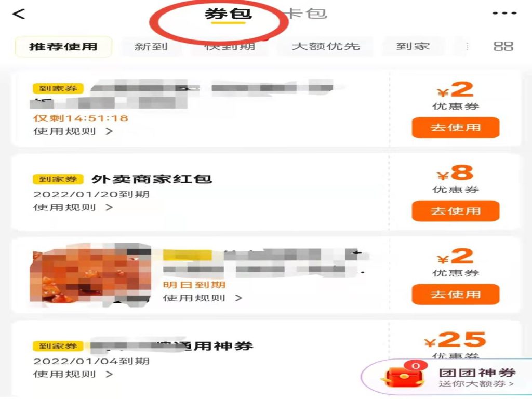
Task: Open the grid view filter icon
Action: click(503, 46)
